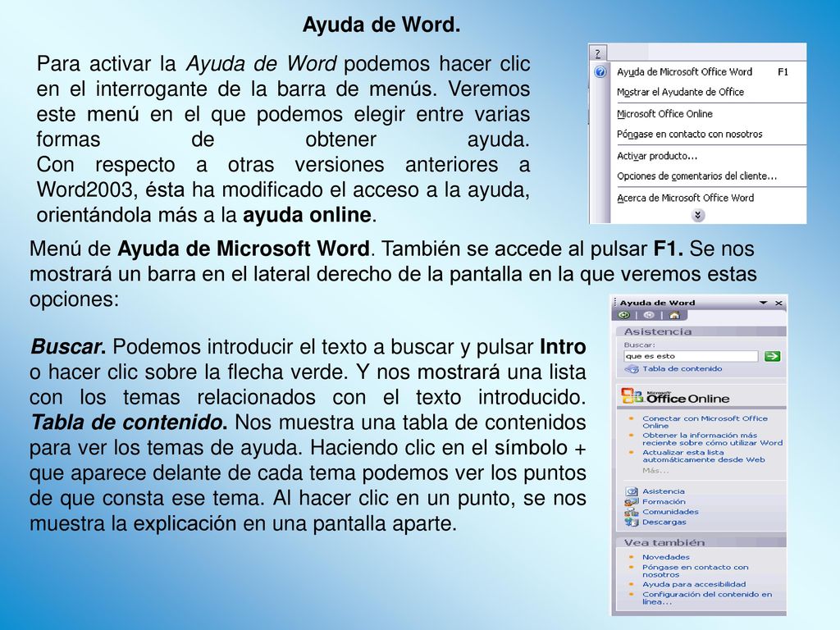840x630 pixels.
Task: Open the Formación link
Action: pos(664,502)
